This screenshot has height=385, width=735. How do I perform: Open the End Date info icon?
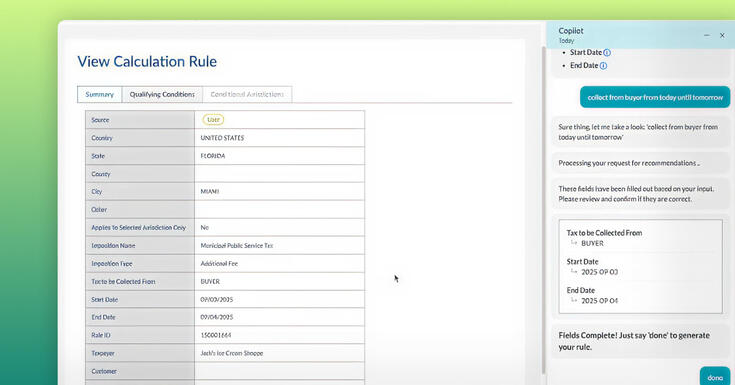pyautogui.click(x=603, y=66)
